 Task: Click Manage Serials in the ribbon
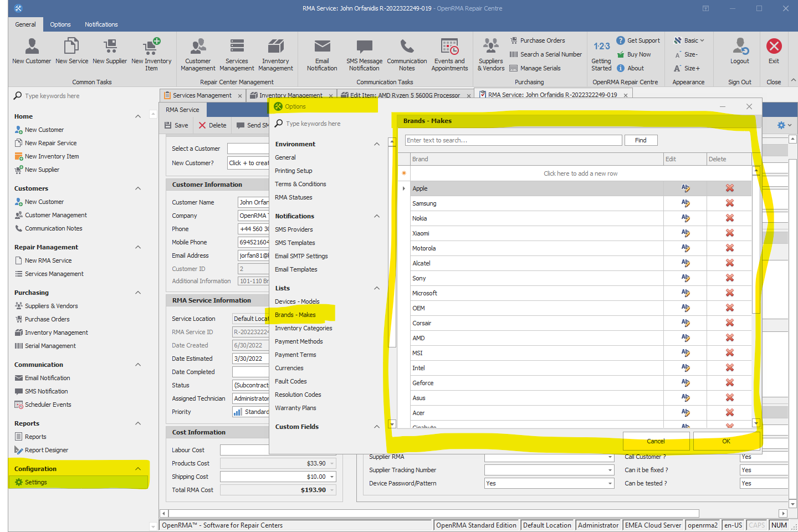point(535,68)
